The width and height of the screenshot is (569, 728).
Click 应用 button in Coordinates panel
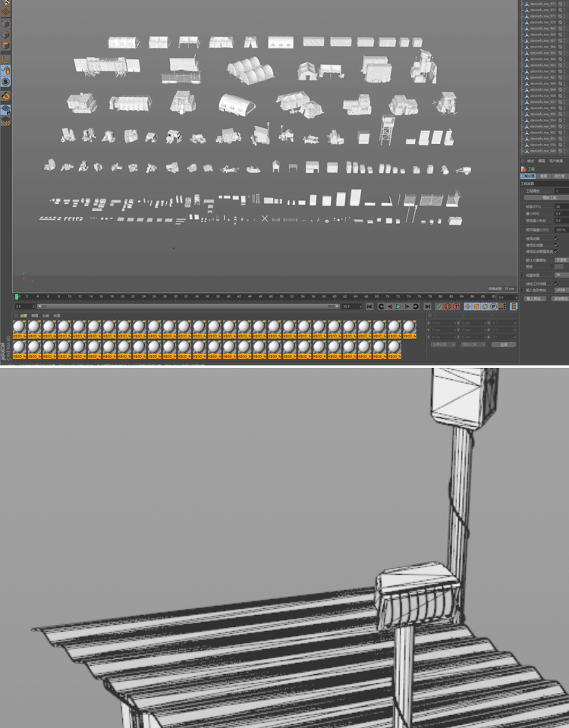pyautogui.click(x=504, y=344)
